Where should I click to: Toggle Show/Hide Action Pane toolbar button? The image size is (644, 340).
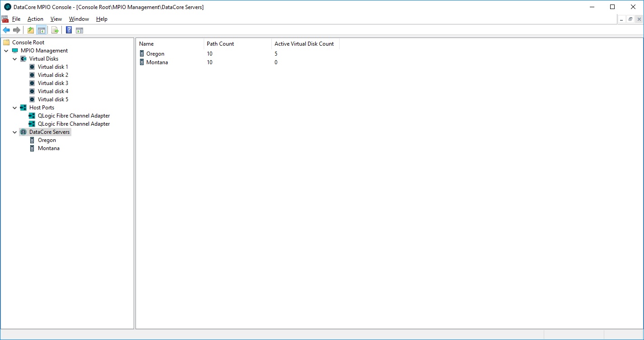[x=79, y=30]
